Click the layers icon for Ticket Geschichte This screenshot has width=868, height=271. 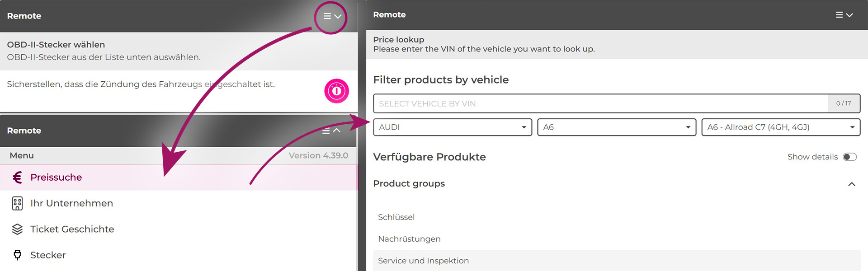17,229
